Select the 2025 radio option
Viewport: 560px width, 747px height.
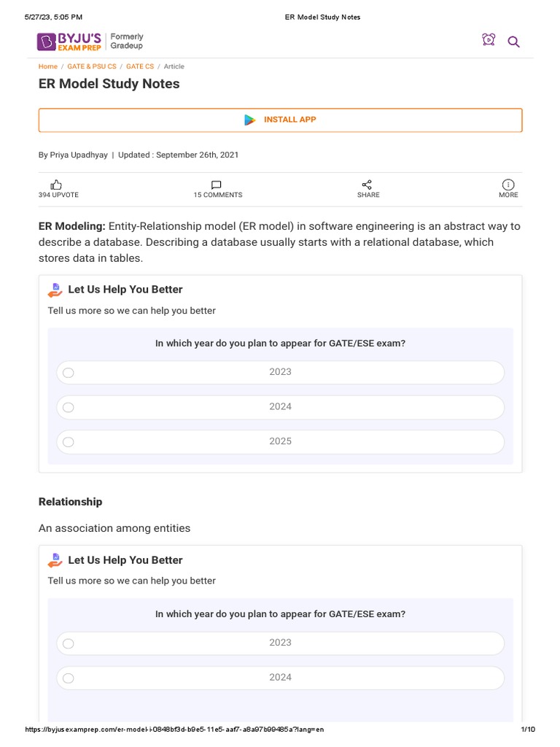[69, 442]
